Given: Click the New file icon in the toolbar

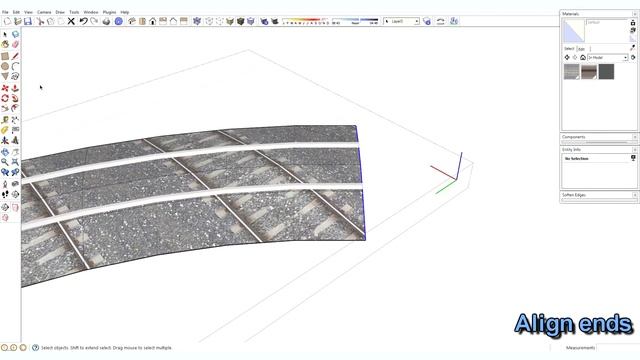Looking at the screenshot, I should [x=7, y=21].
